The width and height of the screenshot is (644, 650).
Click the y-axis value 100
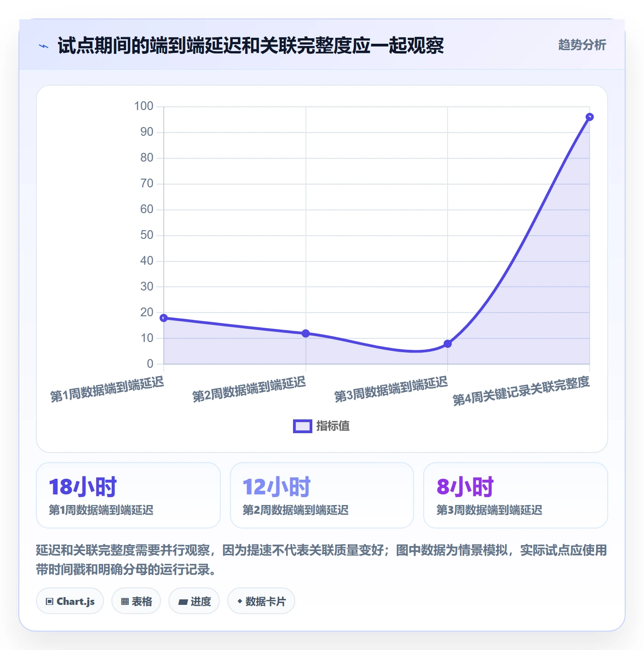pyautogui.click(x=144, y=106)
